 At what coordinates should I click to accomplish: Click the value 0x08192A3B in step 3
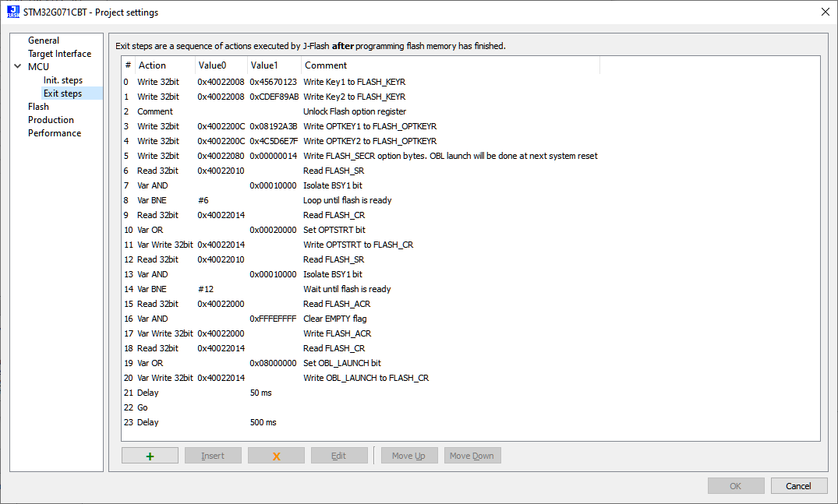[x=273, y=126]
